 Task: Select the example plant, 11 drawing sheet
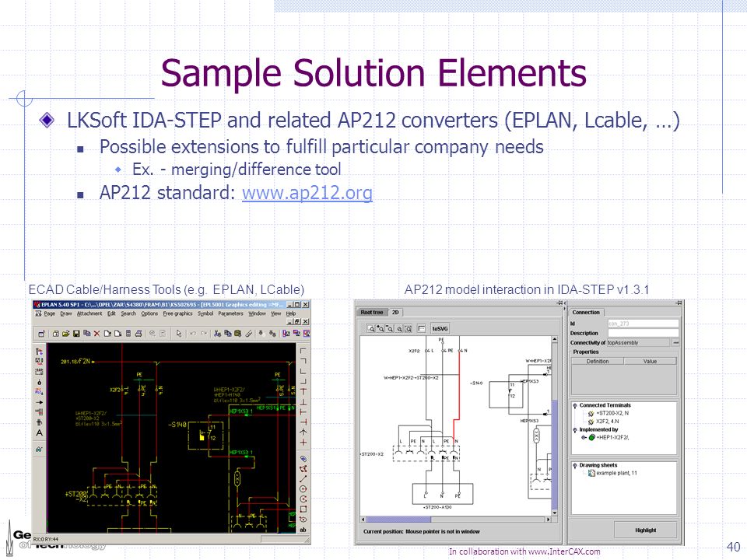click(616, 474)
